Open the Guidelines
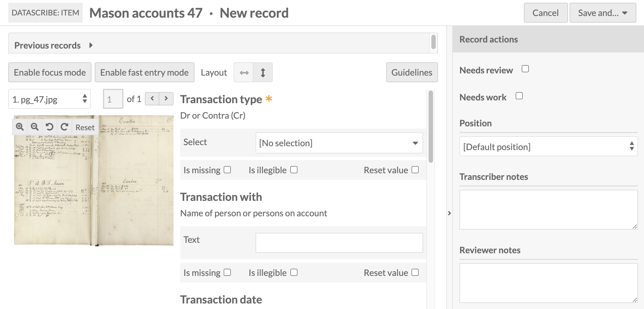 (x=412, y=72)
